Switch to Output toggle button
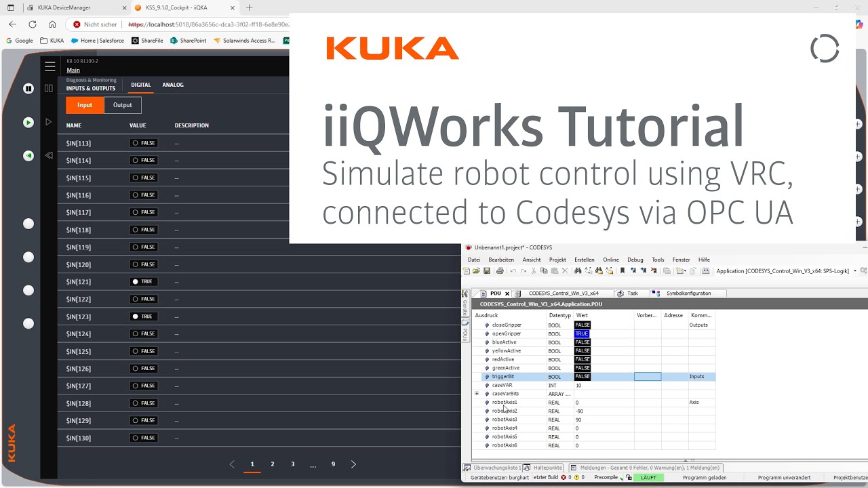Viewport: 868px width, 488px height. tap(123, 105)
